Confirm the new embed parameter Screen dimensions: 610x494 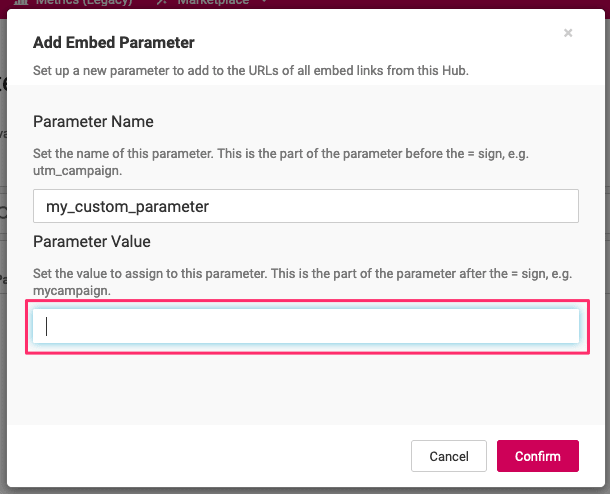point(538,456)
